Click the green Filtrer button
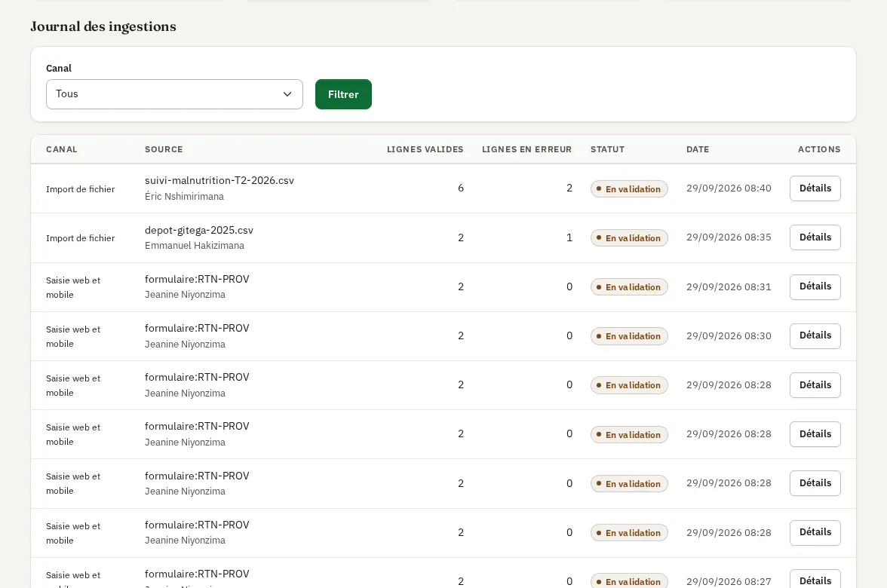The height and width of the screenshot is (588, 887). tap(343, 93)
